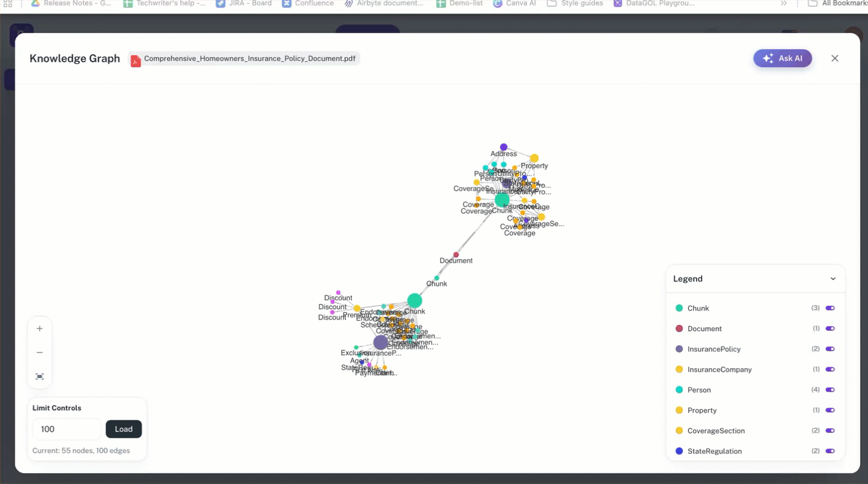Click the Load button
The image size is (868, 484).
click(x=124, y=429)
